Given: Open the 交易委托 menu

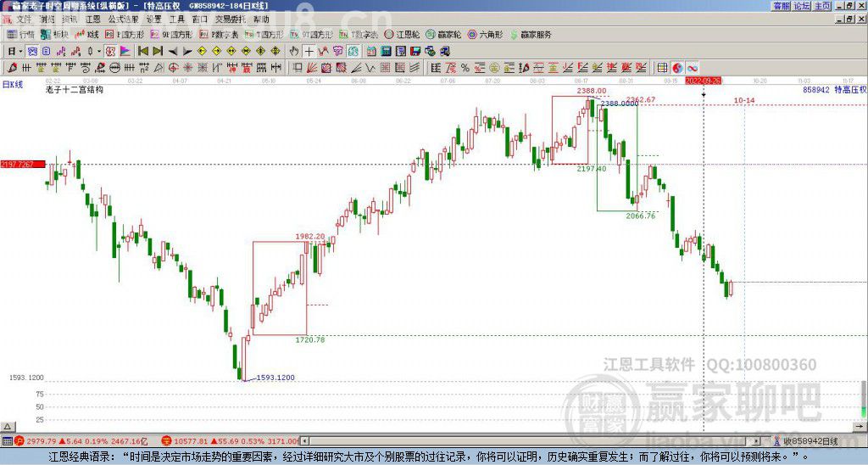Looking at the screenshot, I should tap(230, 20).
